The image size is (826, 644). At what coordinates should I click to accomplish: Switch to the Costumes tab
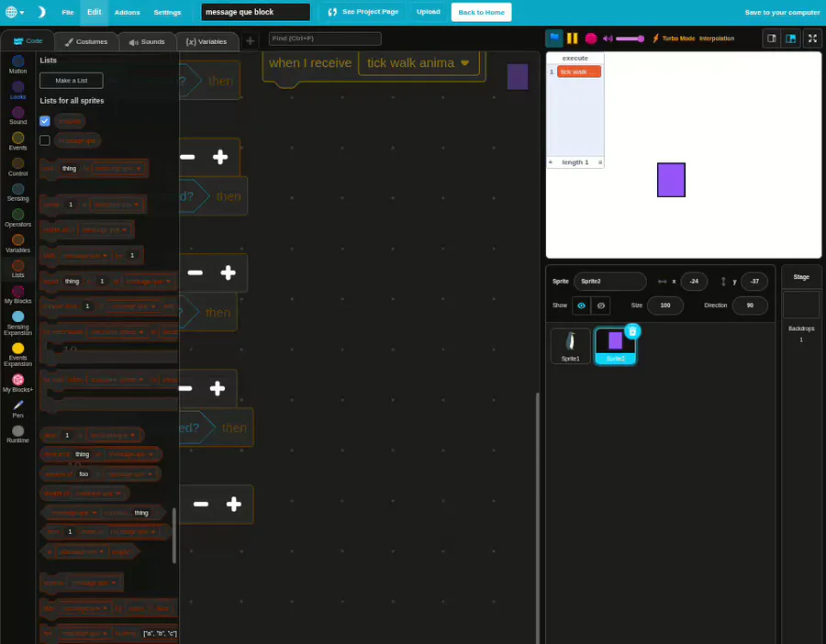click(86, 41)
